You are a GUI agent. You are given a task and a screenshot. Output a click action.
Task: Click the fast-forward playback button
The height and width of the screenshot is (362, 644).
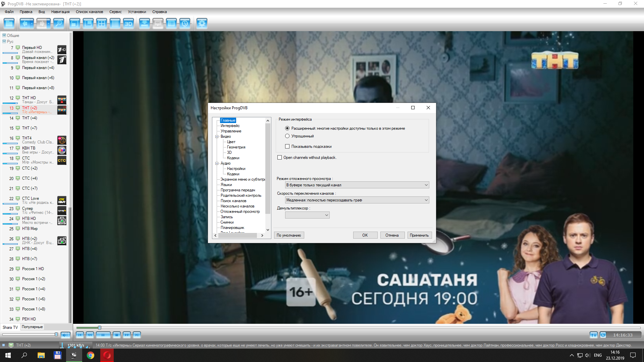[x=126, y=335]
